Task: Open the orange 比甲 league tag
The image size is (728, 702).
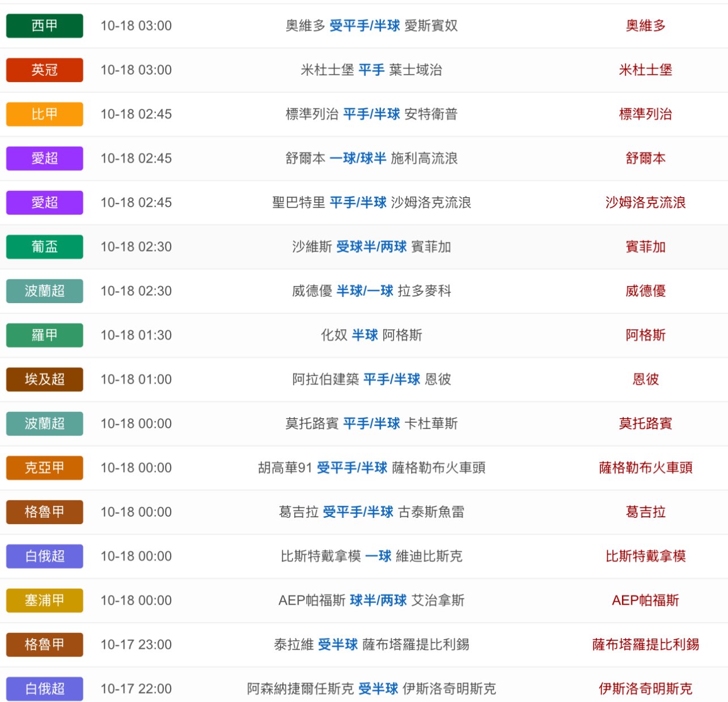Action: pos(44,114)
